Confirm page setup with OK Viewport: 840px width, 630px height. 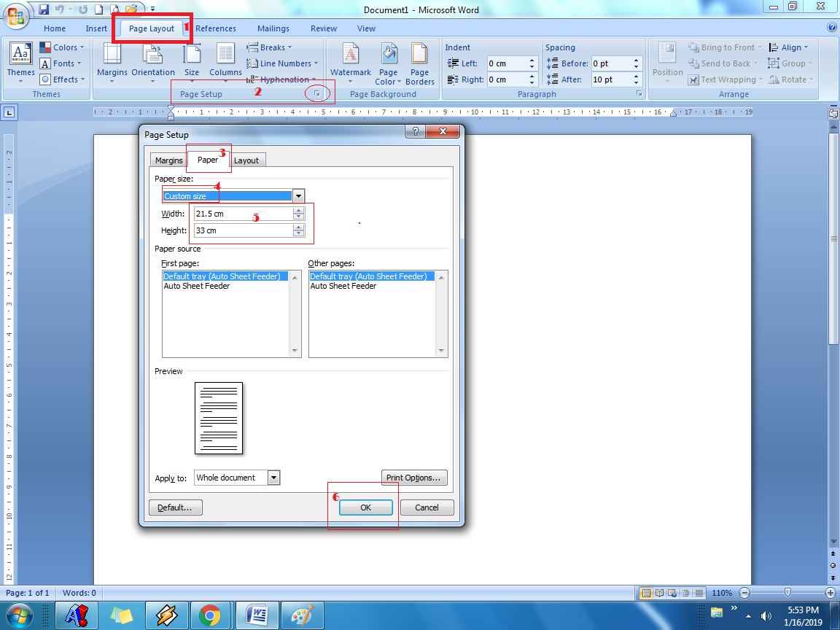pyautogui.click(x=366, y=507)
